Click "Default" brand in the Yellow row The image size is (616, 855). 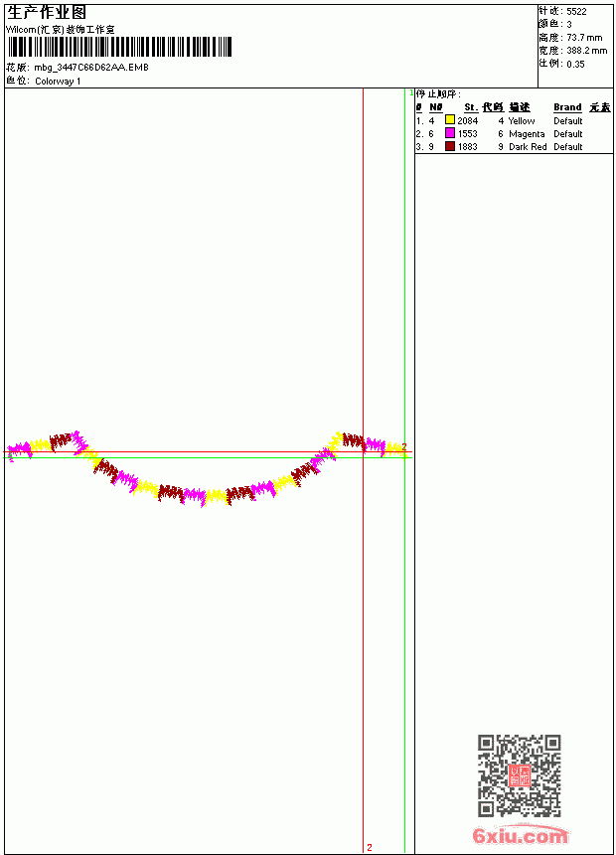tap(568, 121)
